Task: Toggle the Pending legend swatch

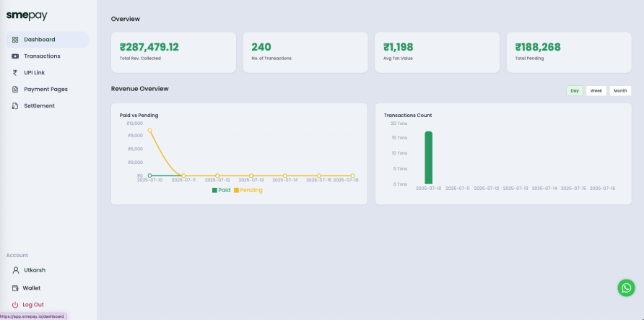Action: tap(236, 190)
